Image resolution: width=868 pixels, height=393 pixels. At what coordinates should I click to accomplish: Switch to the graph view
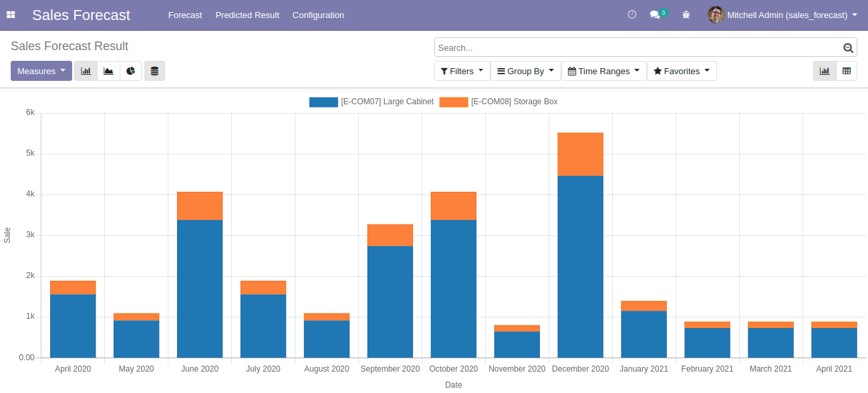(825, 71)
